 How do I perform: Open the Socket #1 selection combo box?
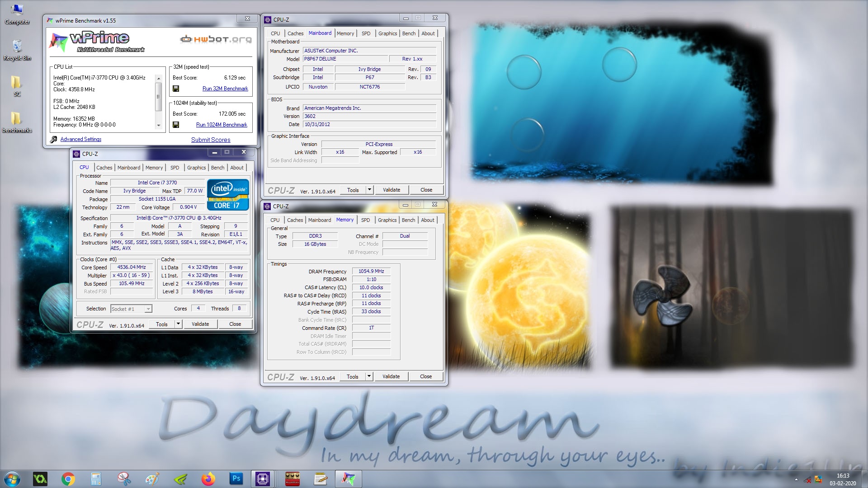click(x=131, y=309)
